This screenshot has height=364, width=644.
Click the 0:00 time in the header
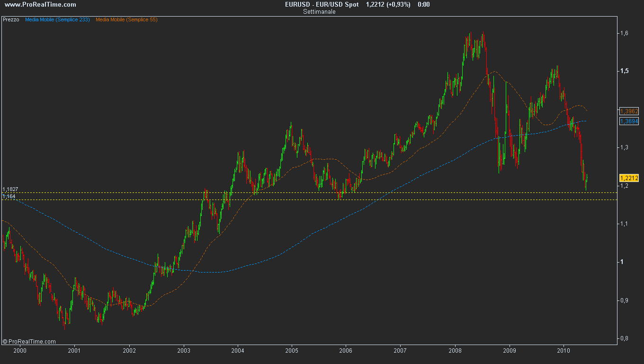tap(424, 4)
